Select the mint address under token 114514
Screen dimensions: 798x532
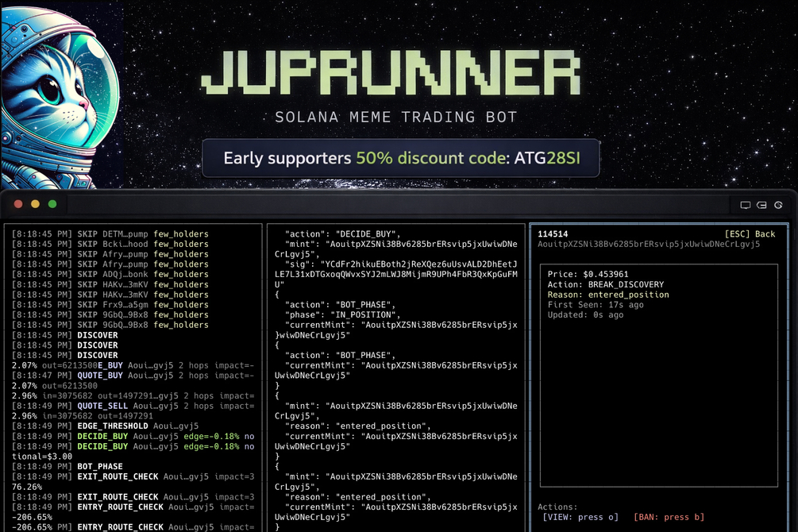pos(649,244)
